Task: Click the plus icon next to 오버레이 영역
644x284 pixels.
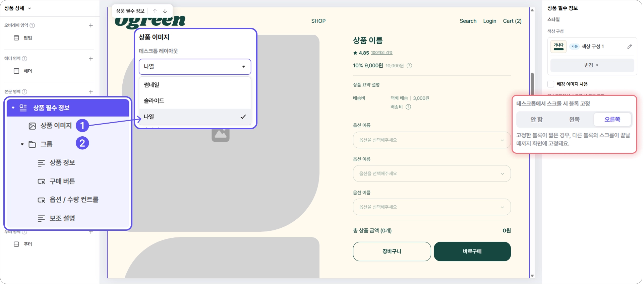Action: tap(91, 25)
